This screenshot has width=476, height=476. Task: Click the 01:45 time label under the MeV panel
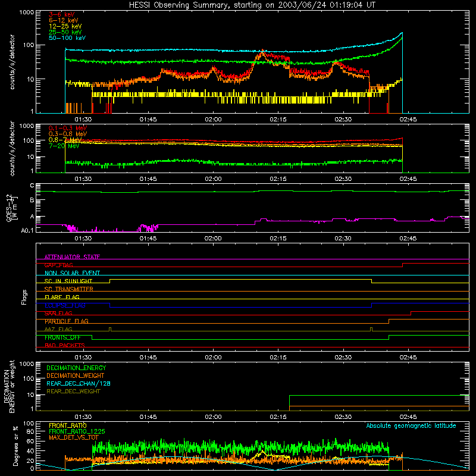[148, 179]
